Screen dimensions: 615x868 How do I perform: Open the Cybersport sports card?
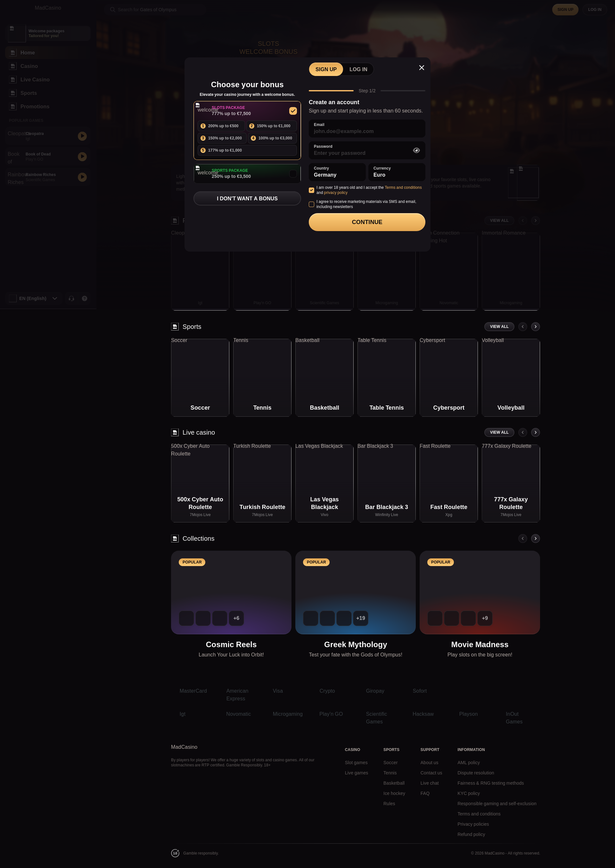tap(448, 378)
